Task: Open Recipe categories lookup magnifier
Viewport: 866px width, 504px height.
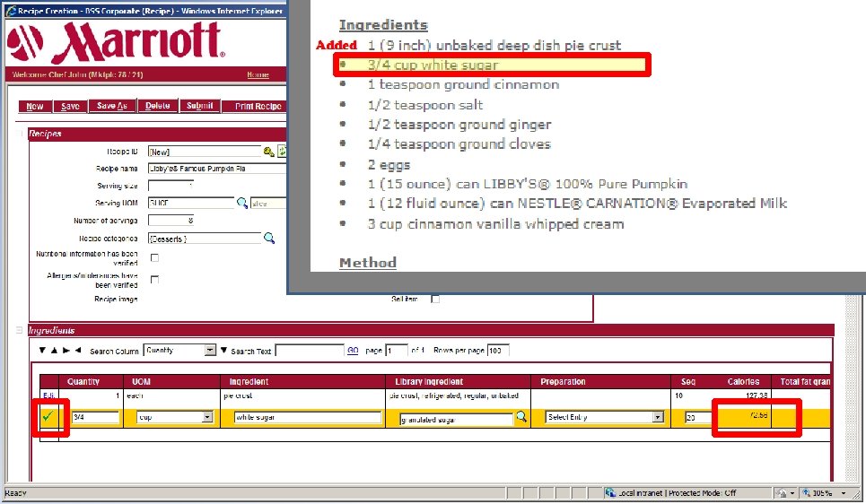Action: (x=269, y=238)
